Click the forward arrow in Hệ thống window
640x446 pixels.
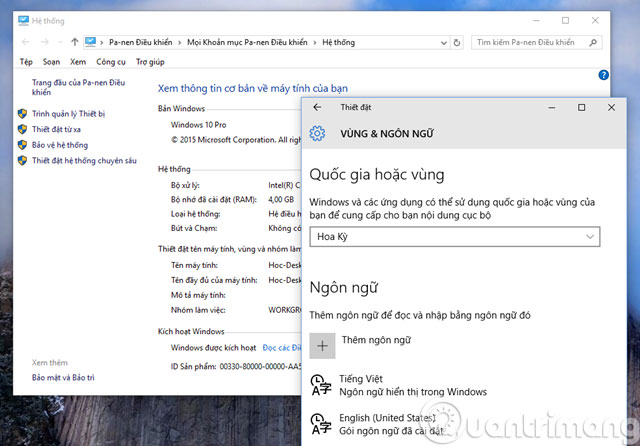(44, 42)
